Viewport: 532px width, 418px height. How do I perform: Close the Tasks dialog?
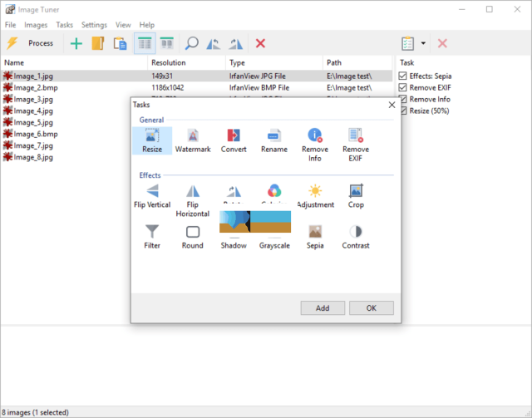tap(392, 105)
